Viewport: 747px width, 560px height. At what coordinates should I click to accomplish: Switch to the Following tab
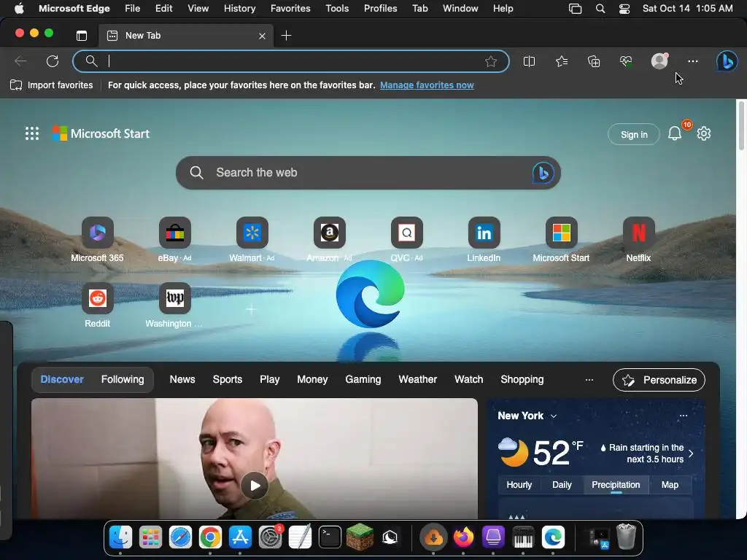pos(123,379)
